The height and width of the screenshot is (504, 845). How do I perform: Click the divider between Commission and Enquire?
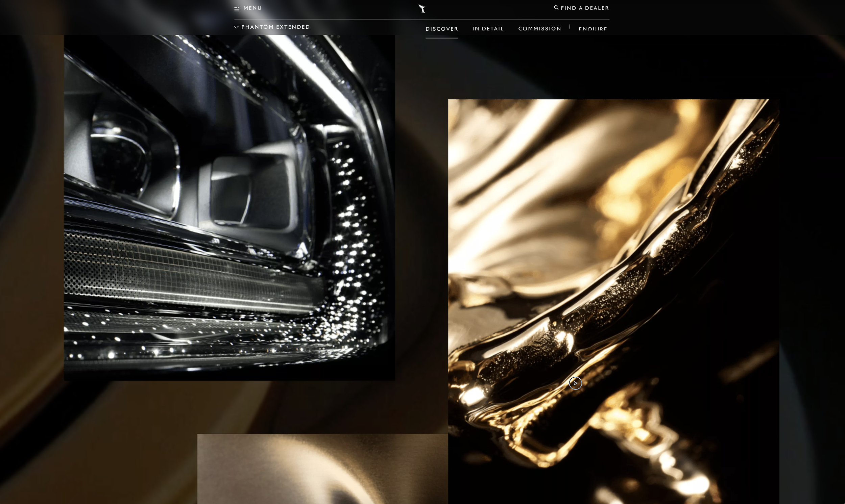pyautogui.click(x=569, y=27)
